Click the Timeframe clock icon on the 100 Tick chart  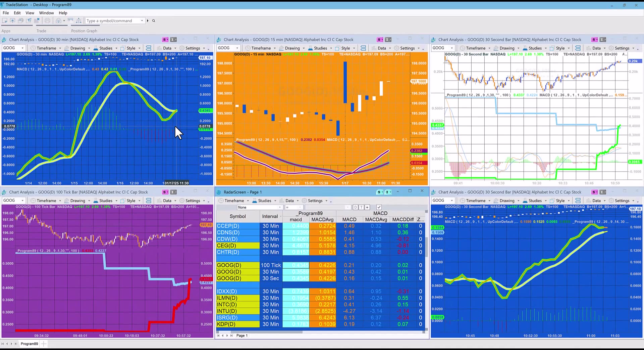click(33, 201)
